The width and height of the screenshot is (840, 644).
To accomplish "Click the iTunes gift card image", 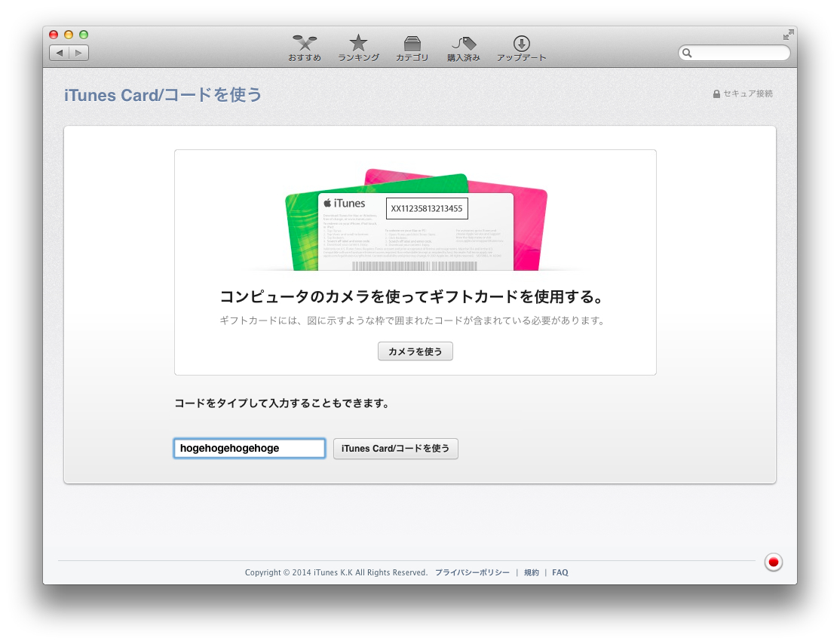I will [415, 219].
